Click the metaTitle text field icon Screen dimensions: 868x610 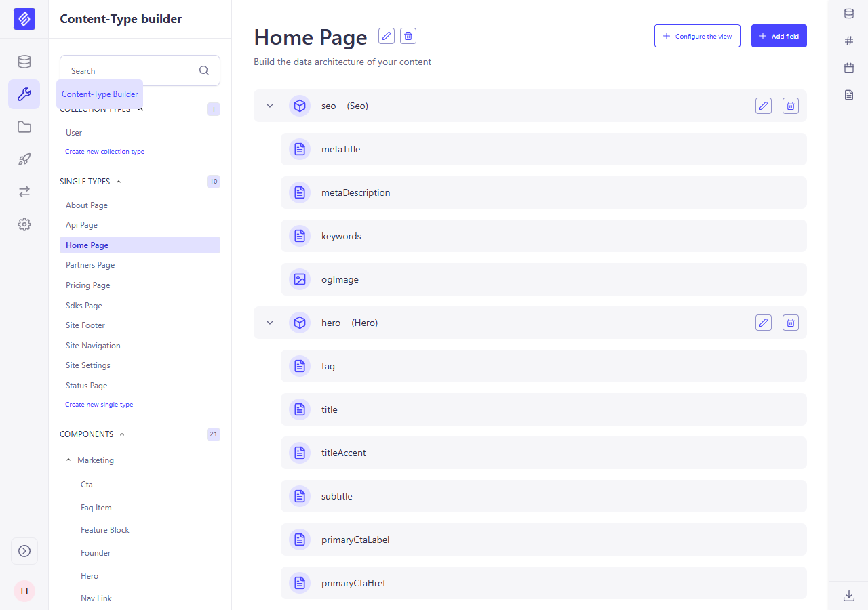click(300, 149)
